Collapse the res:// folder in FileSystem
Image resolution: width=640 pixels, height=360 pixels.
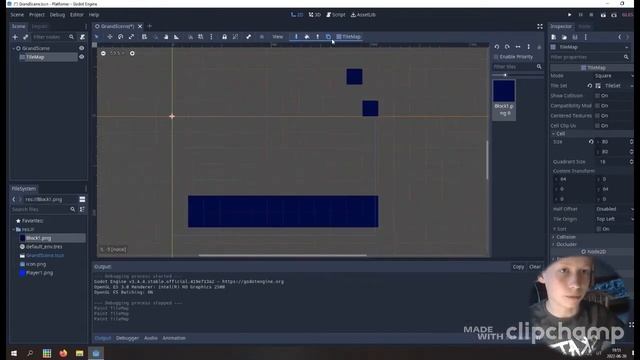pos(13,230)
